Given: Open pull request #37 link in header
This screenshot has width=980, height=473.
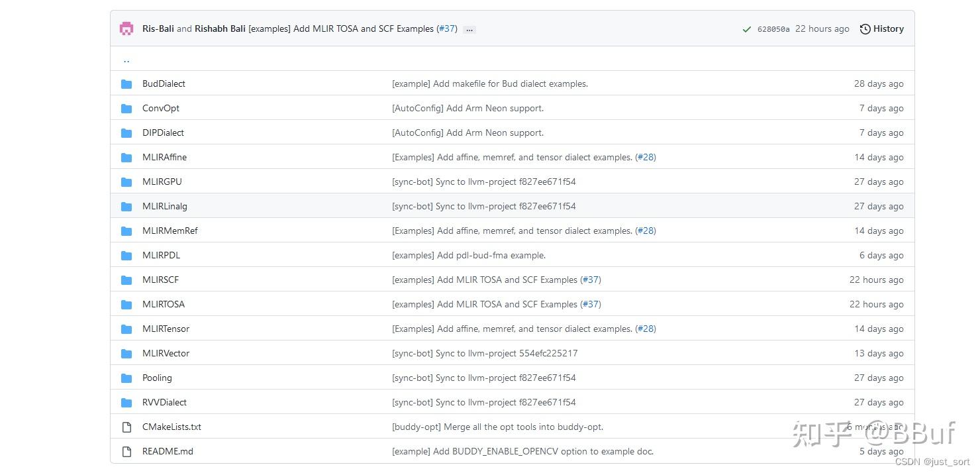Looking at the screenshot, I should point(447,29).
